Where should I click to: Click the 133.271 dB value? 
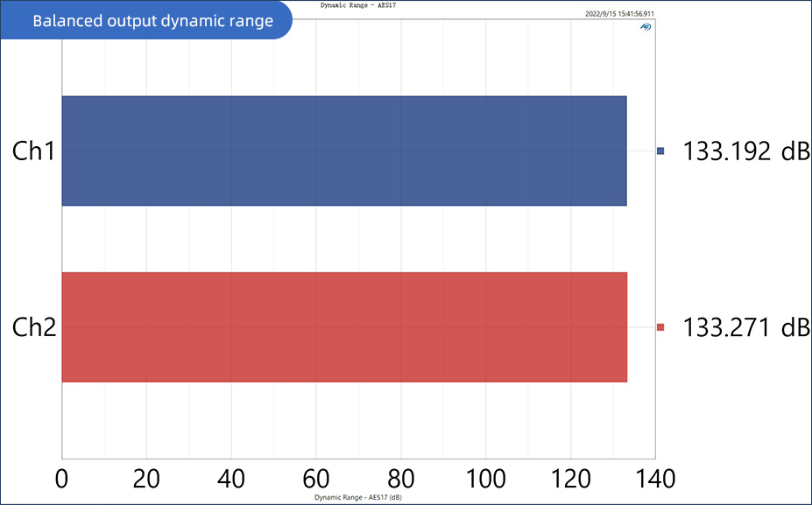(x=745, y=327)
